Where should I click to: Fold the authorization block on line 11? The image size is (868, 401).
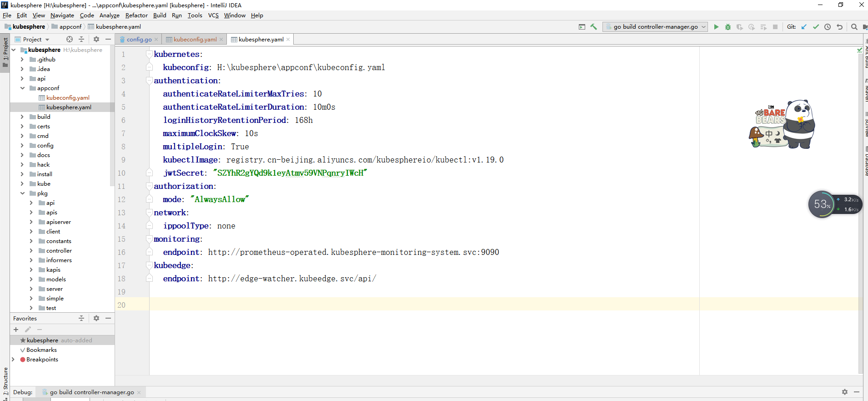tap(149, 186)
